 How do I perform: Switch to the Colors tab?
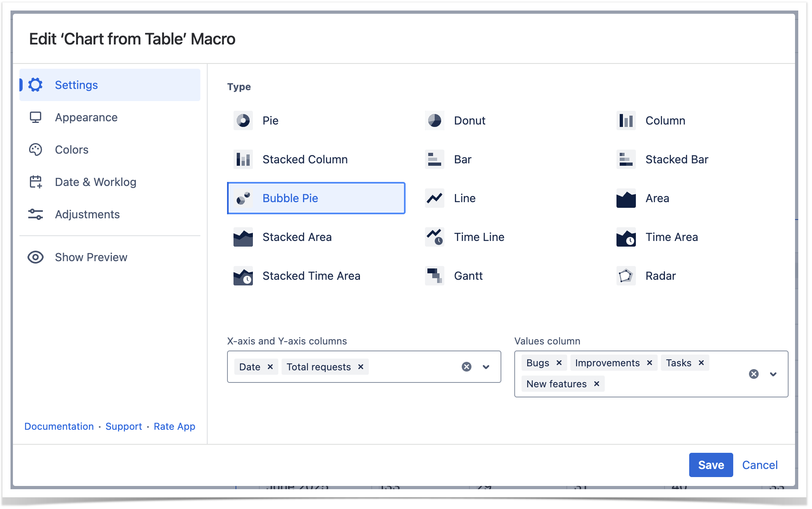click(72, 150)
